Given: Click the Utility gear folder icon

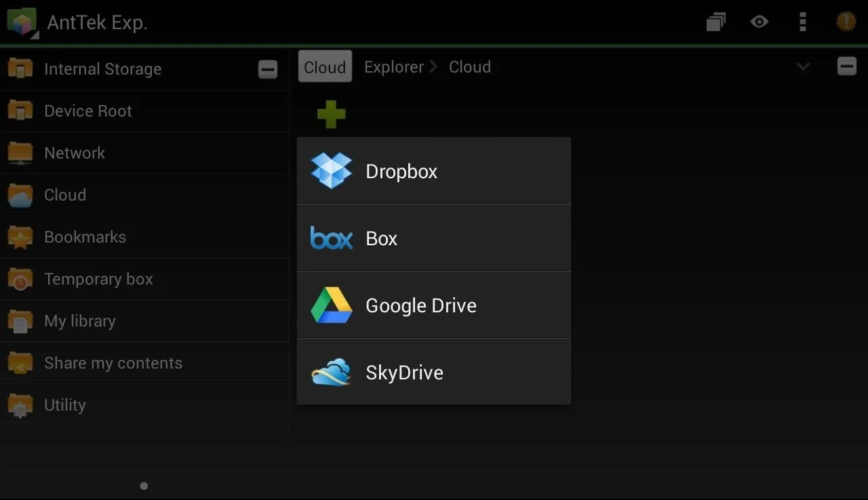Looking at the screenshot, I should 20,405.
